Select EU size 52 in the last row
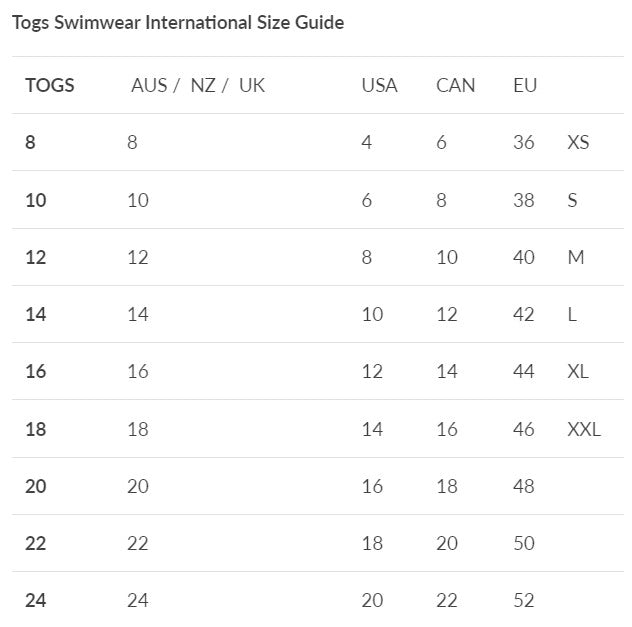Viewport: 632px width, 627px height. [524, 601]
